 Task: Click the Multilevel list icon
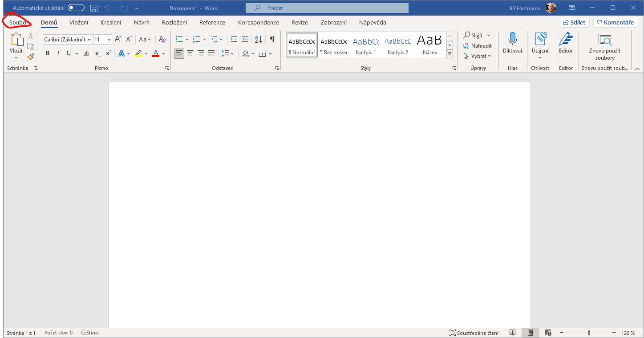pos(214,39)
